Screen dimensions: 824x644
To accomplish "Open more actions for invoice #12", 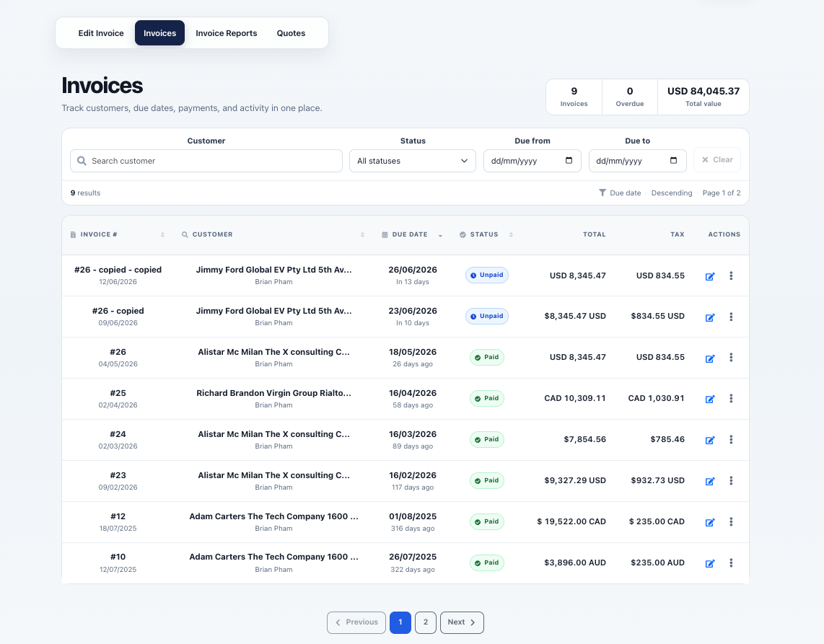I will pos(731,521).
